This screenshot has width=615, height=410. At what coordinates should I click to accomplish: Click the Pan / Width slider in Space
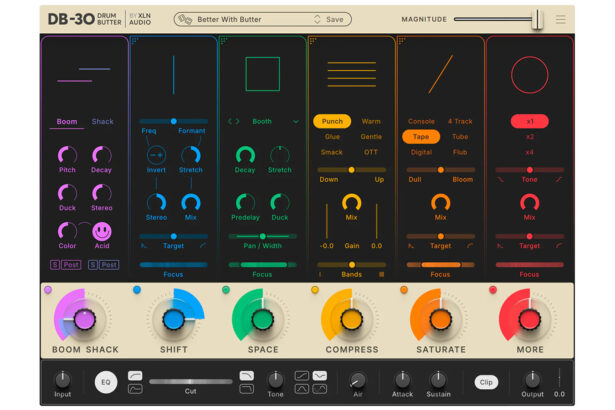[x=262, y=236]
